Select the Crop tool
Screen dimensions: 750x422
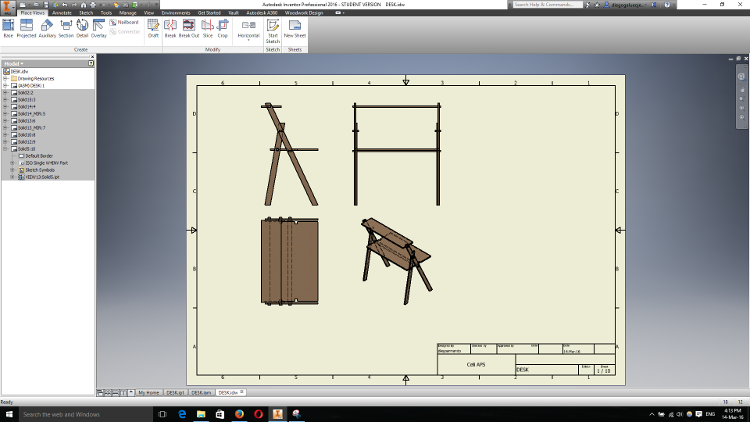223,28
